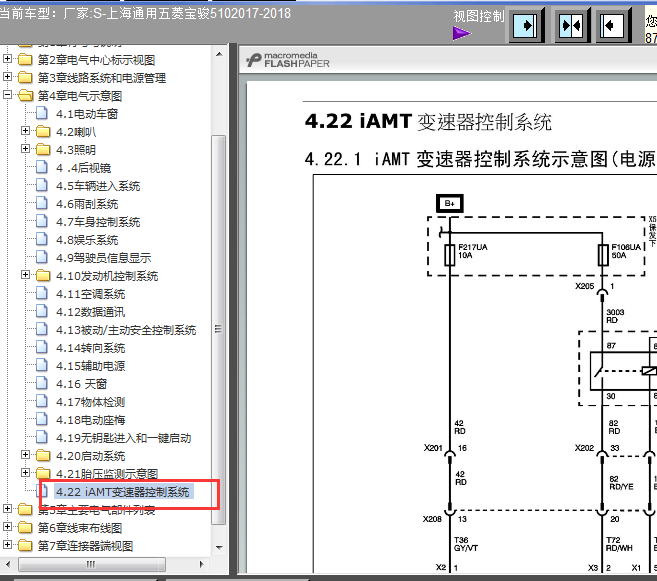This screenshot has height=581, width=657.
Task: Open the 4.9驾驶员信息显示 document
Action: (103, 258)
